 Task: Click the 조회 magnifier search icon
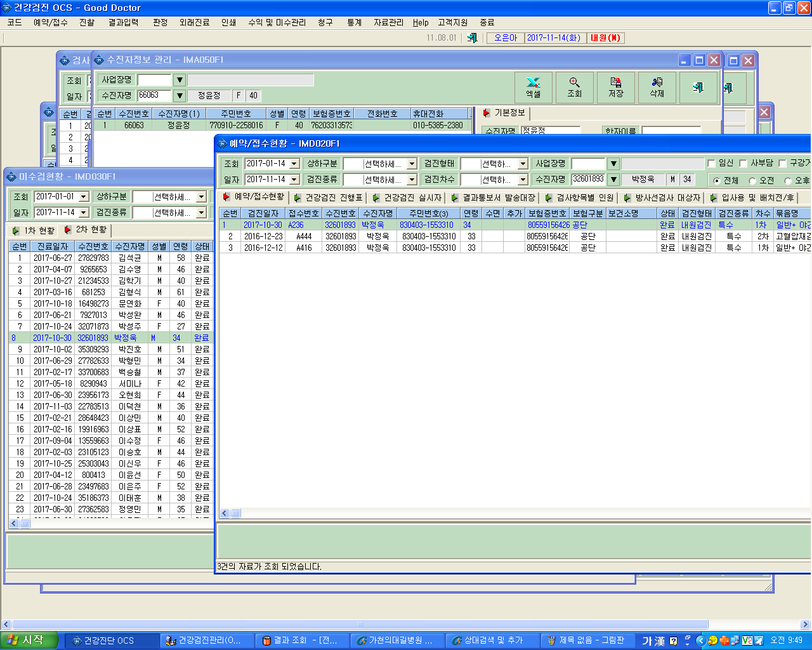point(575,87)
